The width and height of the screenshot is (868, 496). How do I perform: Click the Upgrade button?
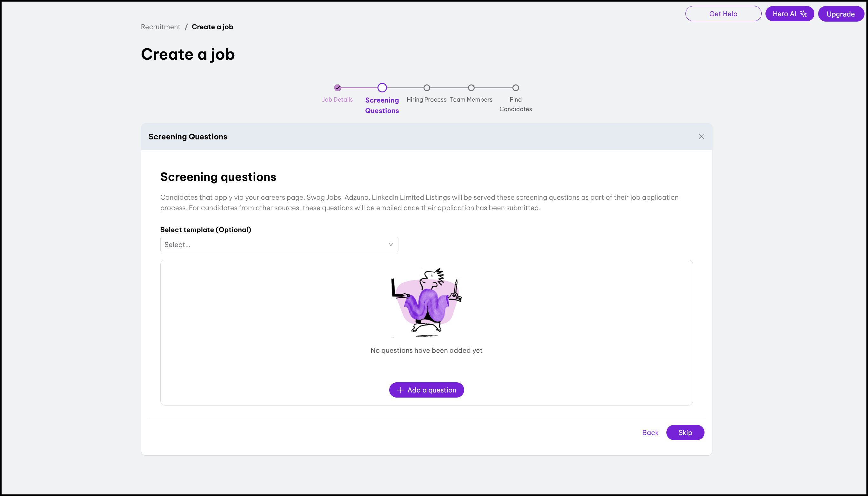pos(841,14)
